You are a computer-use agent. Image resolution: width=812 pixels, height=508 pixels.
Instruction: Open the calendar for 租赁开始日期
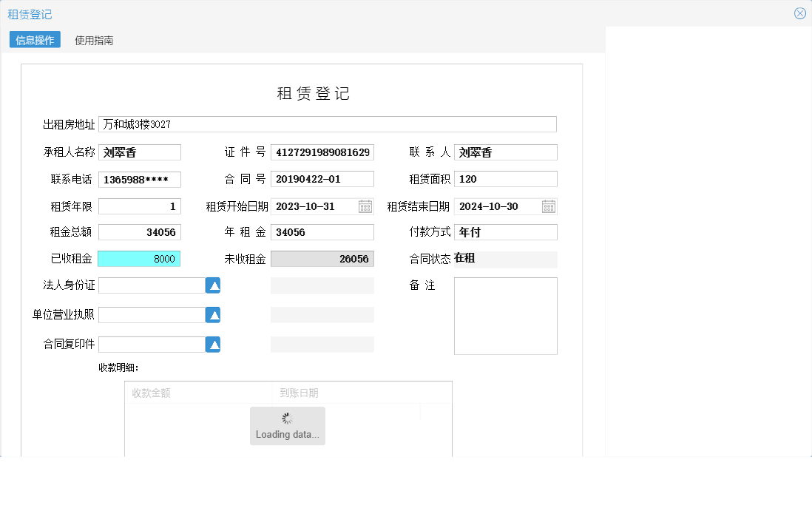click(365, 206)
